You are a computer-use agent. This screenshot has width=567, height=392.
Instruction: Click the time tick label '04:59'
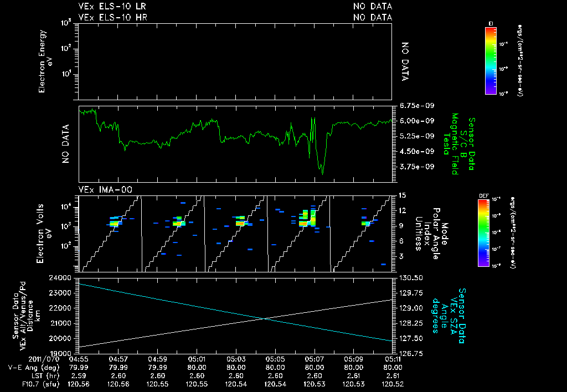[157, 359]
